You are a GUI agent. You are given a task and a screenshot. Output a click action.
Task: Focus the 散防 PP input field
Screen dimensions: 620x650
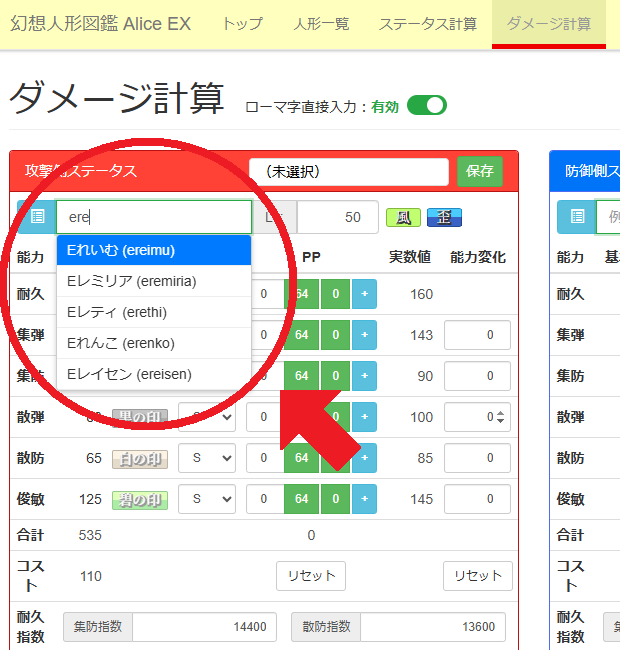pos(265,458)
